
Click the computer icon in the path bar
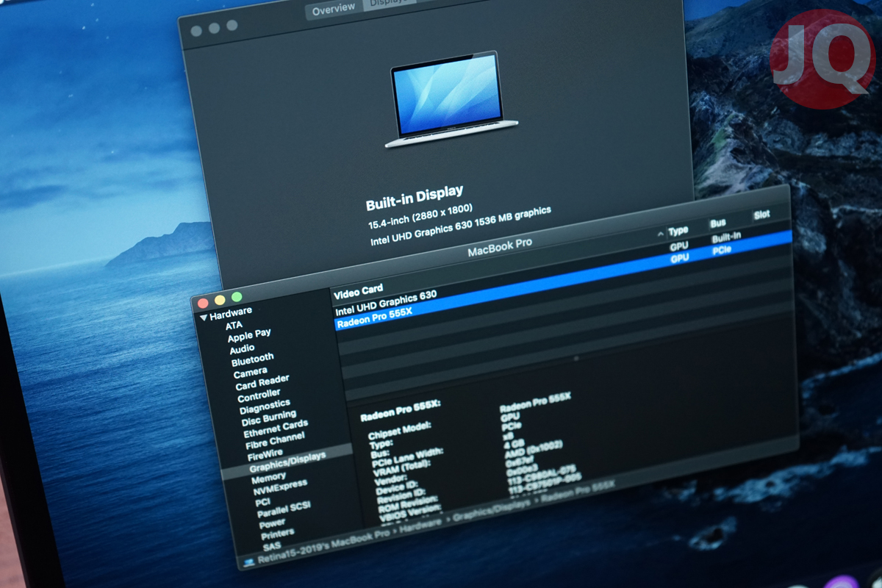point(248,561)
